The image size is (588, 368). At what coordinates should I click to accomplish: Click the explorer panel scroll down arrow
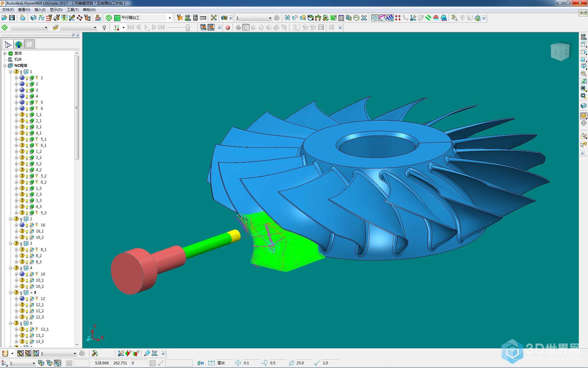coord(77,345)
